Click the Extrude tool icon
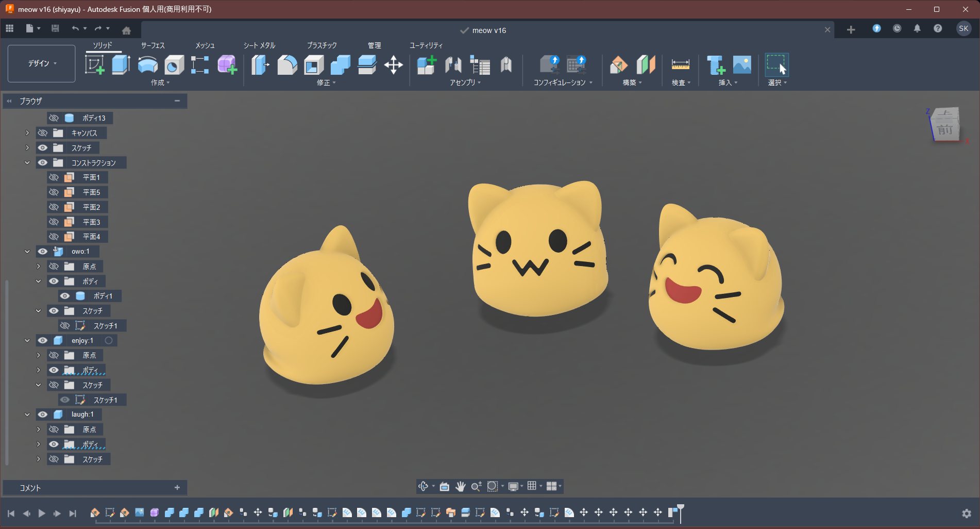Viewport: 980px width, 529px height. [x=121, y=65]
